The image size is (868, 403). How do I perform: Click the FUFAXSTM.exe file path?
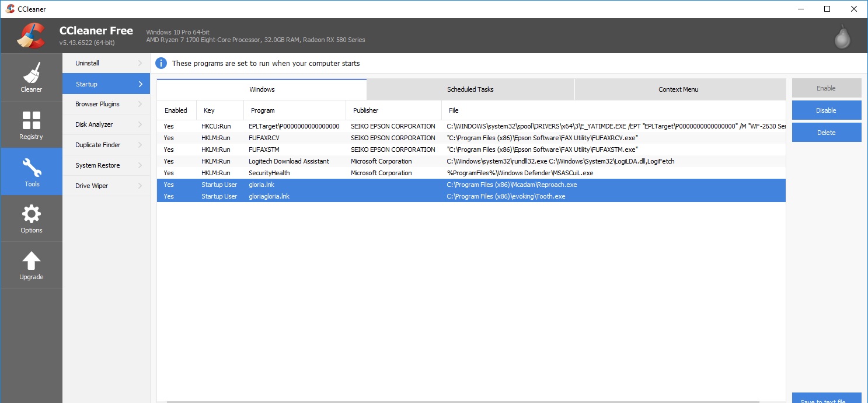click(x=542, y=150)
